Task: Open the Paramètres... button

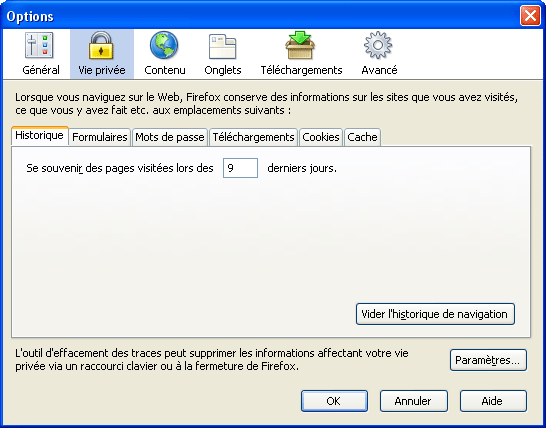Action: (488, 360)
